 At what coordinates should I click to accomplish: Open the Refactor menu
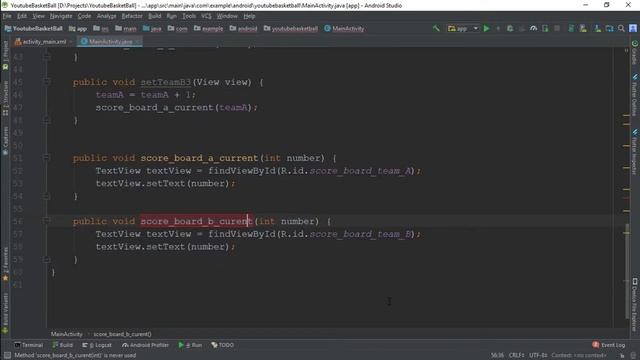pyautogui.click(x=132, y=16)
